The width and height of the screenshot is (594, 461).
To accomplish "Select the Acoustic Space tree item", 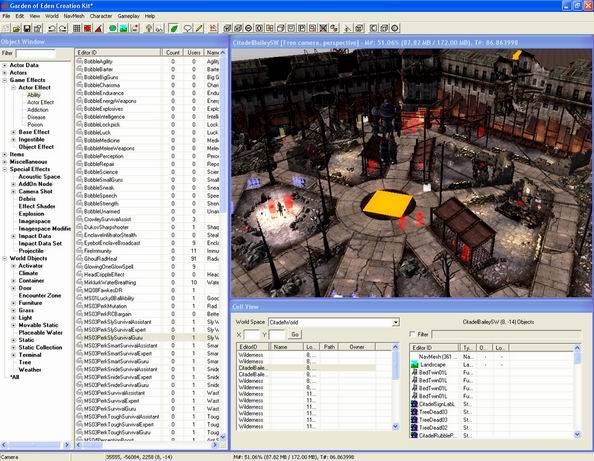I will (39, 177).
